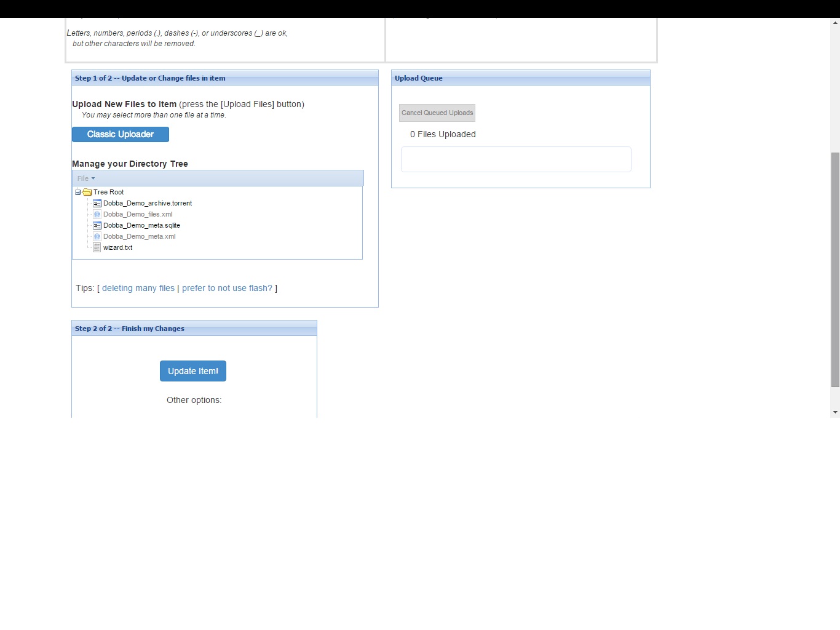Click the icon beside Dobba_Demo_meta.sqlite
The width and height of the screenshot is (840, 630).
[x=97, y=225]
